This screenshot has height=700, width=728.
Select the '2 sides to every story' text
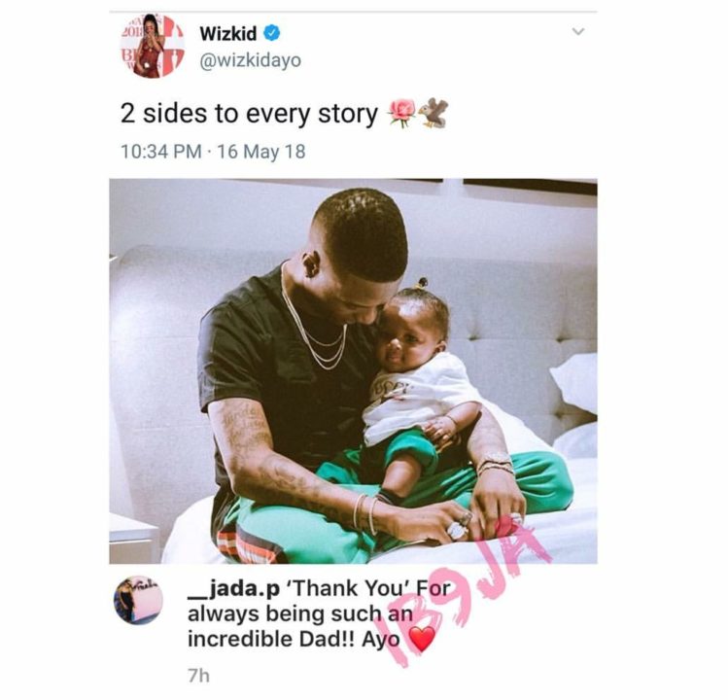point(249,114)
